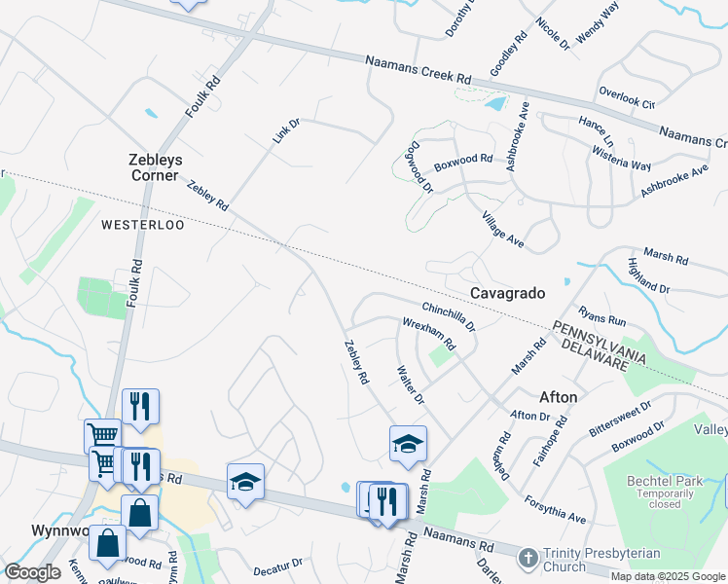
Task: Select the upper shopping cart grocery marker
Action: coord(102,435)
